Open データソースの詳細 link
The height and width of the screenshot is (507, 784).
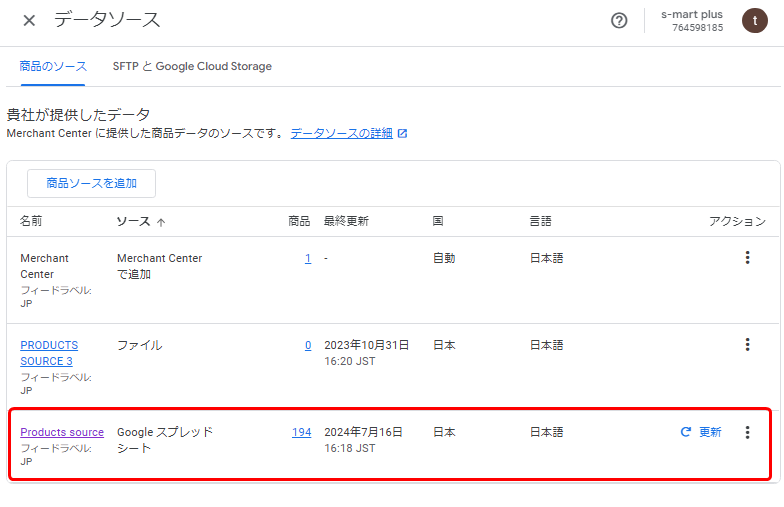(x=341, y=133)
